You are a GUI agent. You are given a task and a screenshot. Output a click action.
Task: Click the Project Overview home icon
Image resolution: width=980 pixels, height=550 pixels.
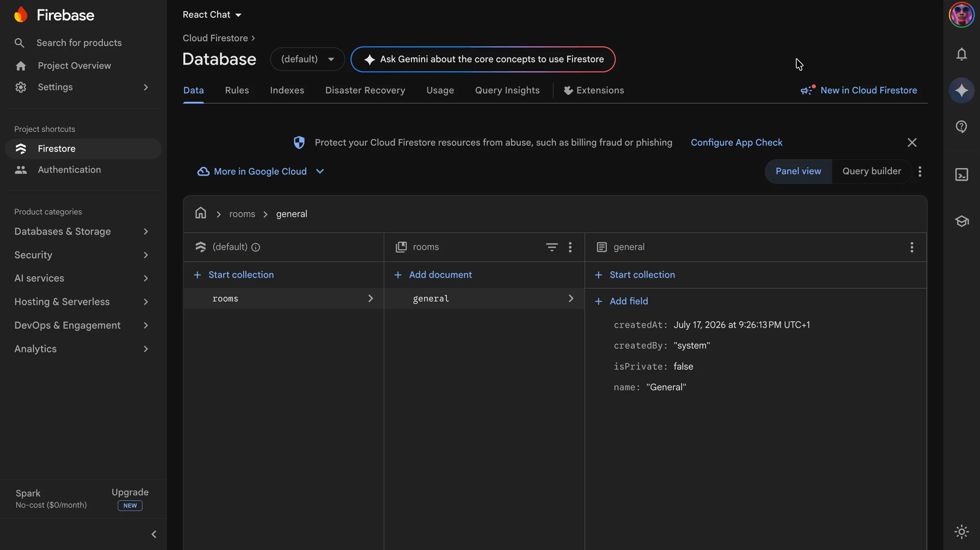click(x=21, y=66)
